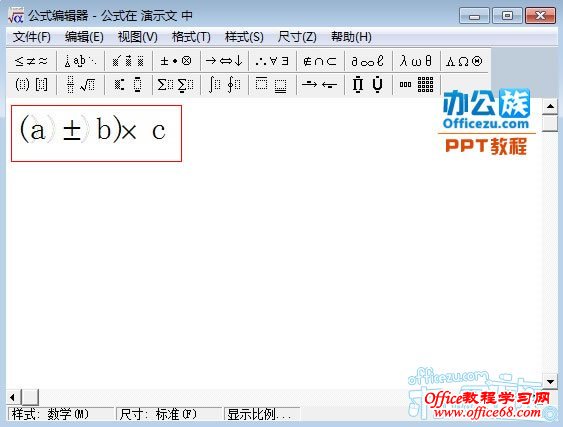The image size is (563, 427).
Task: Open the 格式(T) menu
Action: coord(191,37)
